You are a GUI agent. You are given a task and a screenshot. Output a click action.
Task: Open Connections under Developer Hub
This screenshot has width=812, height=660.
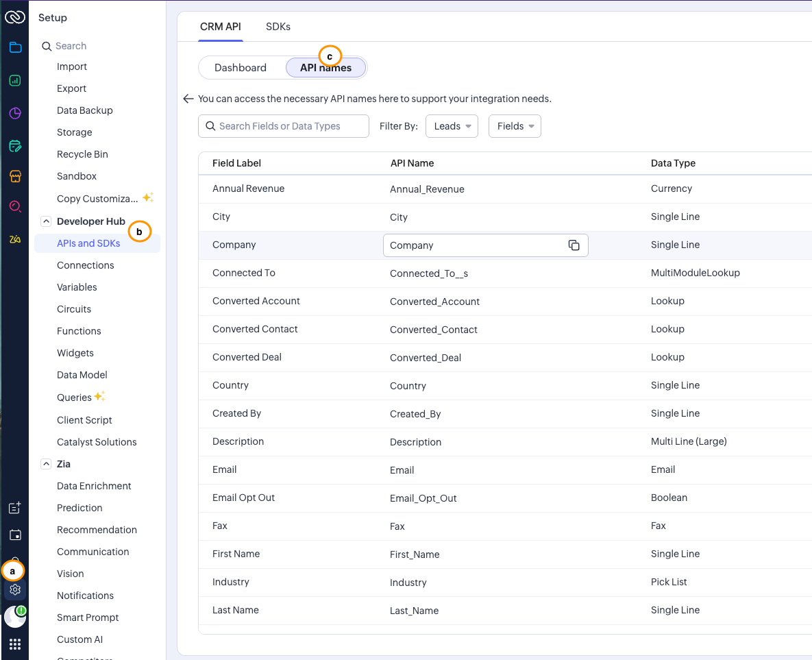(x=86, y=265)
